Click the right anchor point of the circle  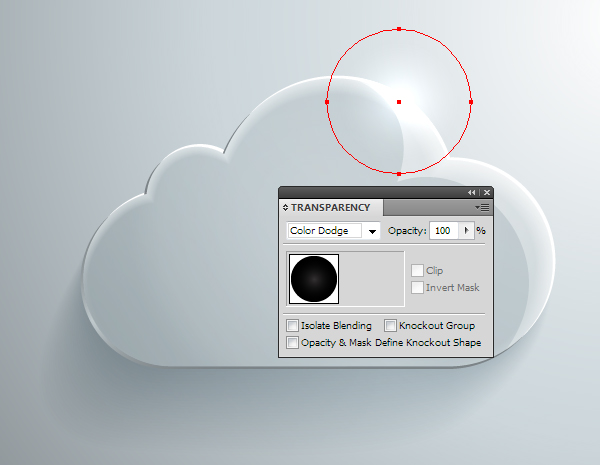(471, 102)
